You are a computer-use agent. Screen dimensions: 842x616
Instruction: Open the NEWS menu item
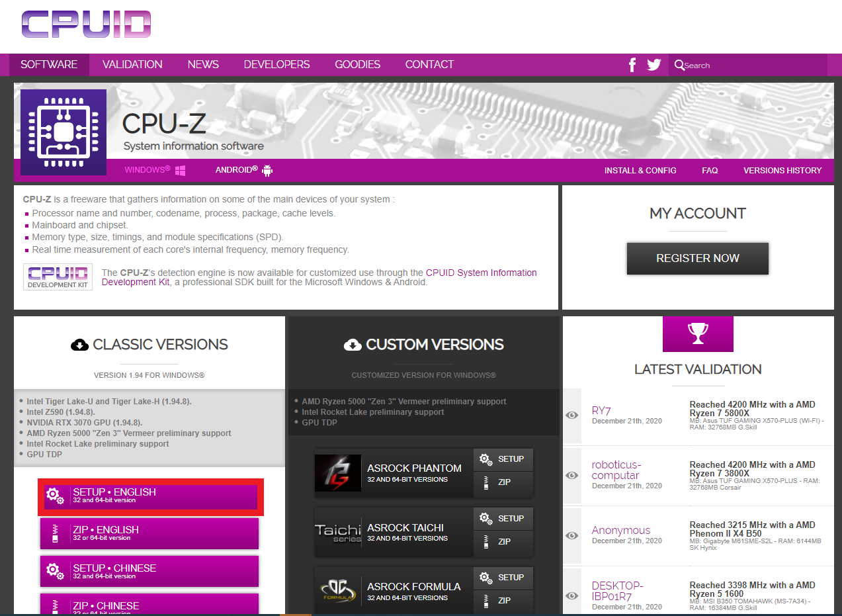click(x=203, y=65)
